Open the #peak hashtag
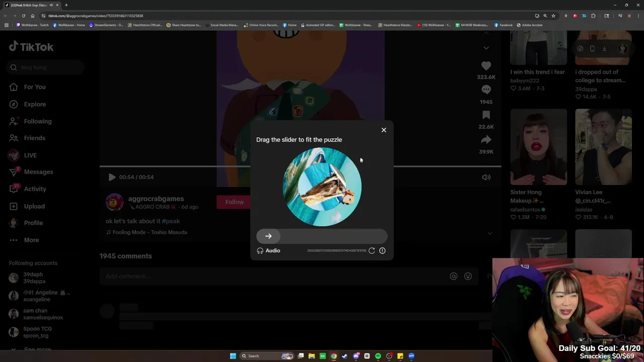This screenshot has width=644, height=362. tap(171, 221)
